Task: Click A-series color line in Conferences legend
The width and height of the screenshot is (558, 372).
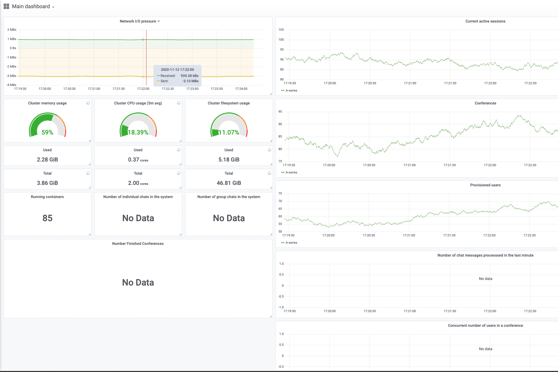Action: [283, 172]
